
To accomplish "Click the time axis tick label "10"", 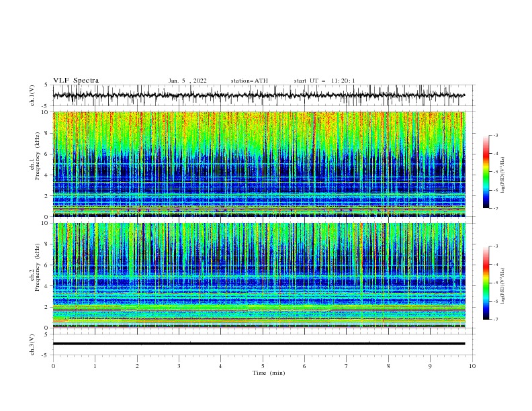I will [472, 366].
